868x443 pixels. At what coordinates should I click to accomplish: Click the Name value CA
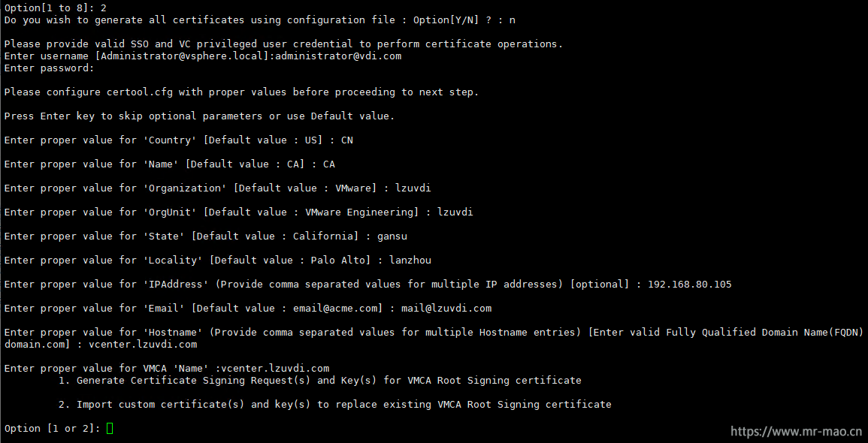[328, 164]
